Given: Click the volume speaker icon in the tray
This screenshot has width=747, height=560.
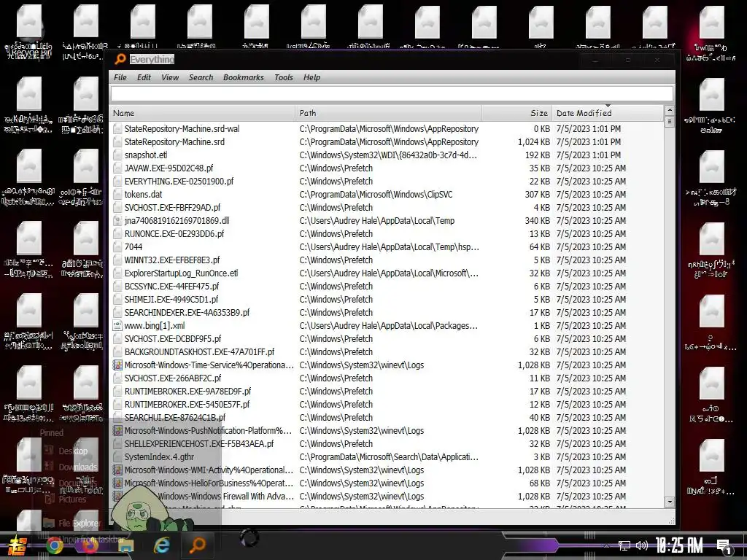Looking at the screenshot, I should tap(642, 545).
